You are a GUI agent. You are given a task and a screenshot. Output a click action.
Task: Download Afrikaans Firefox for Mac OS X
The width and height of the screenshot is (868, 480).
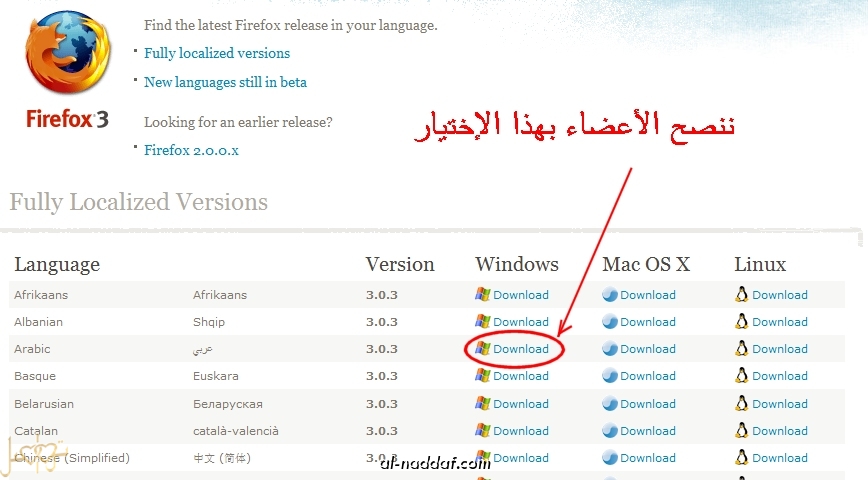click(648, 295)
